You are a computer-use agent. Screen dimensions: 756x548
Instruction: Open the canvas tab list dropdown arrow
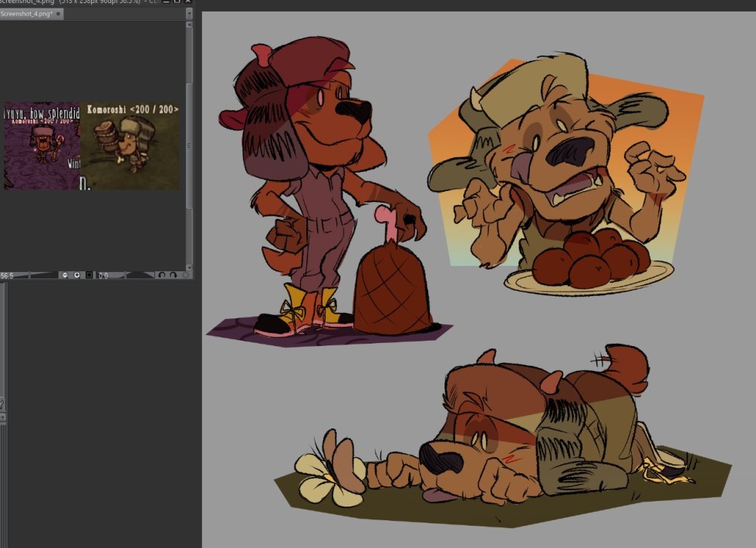189,14
